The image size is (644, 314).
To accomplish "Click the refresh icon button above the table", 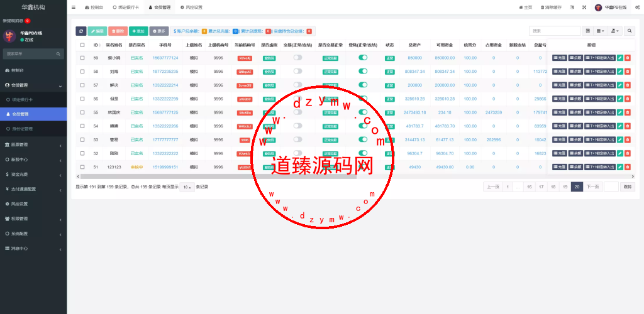I will [x=81, y=31].
